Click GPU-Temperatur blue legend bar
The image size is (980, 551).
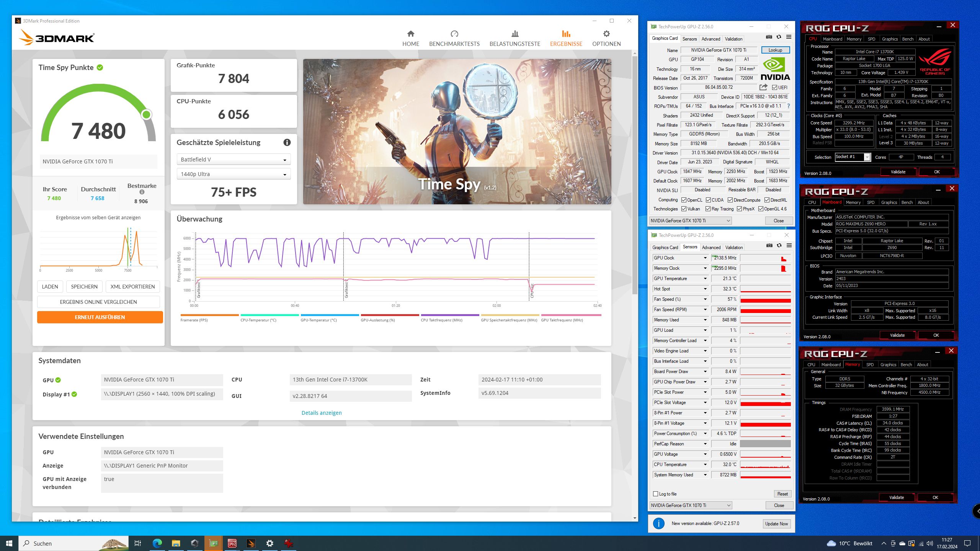point(330,315)
